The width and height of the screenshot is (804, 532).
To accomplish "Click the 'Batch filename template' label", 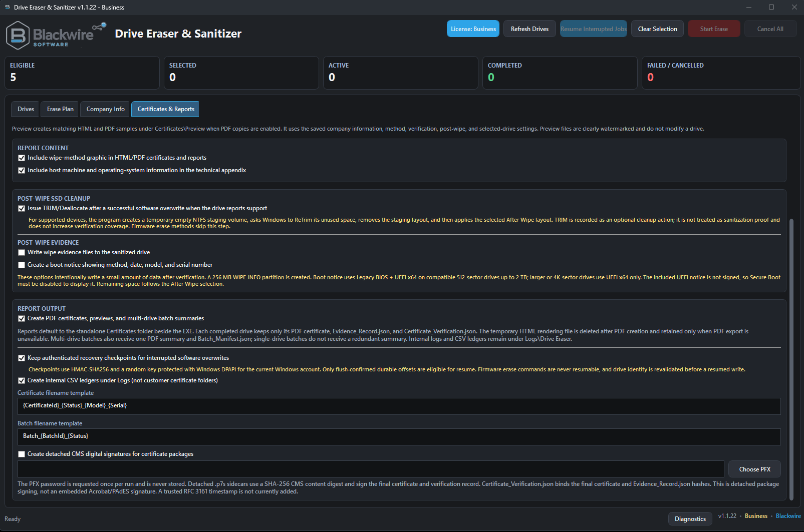I will click(50, 423).
